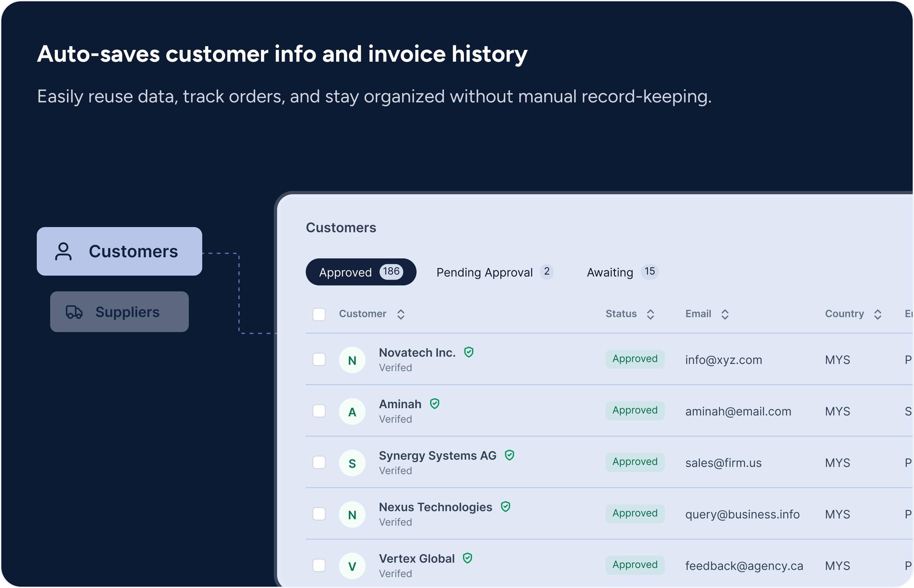Click the S avatar for Synergy Systems AG

pyautogui.click(x=352, y=463)
